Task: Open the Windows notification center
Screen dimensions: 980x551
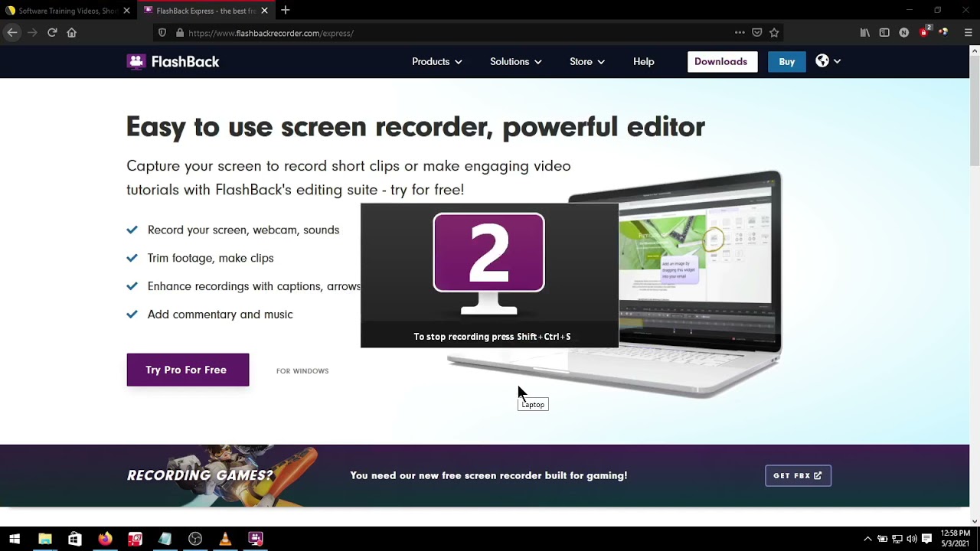Action: (x=927, y=539)
